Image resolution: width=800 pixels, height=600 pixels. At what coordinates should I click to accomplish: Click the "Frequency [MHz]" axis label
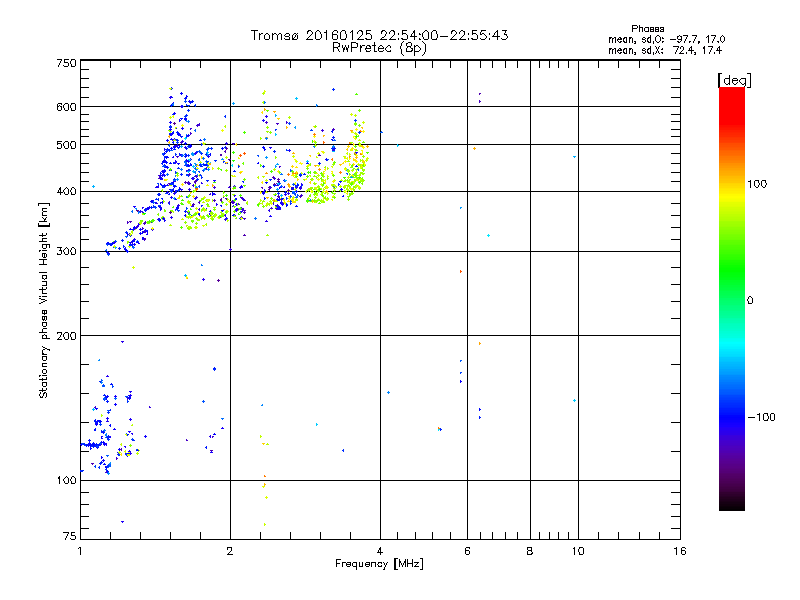pos(379,564)
